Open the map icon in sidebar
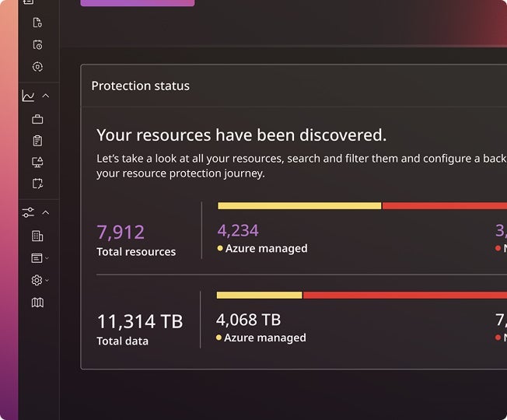This screenshot has width=507, height=420. (37, 303)
